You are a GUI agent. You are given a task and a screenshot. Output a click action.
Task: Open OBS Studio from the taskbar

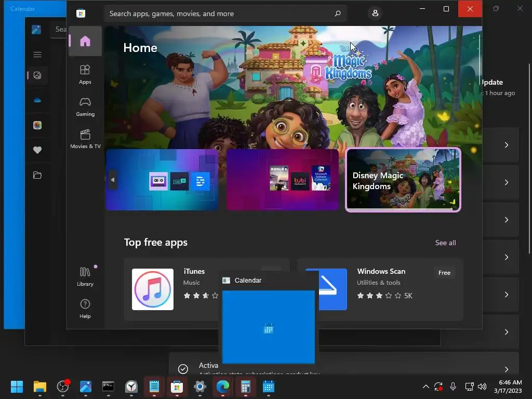pos(63,387)
